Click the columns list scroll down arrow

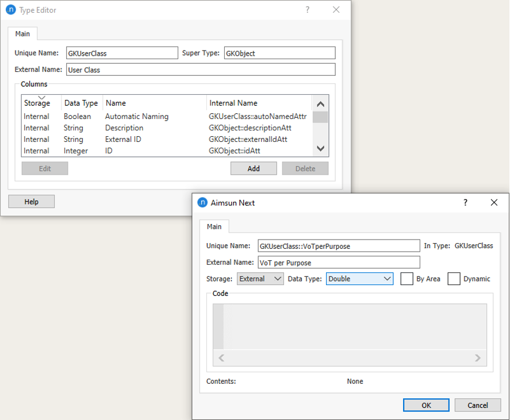(320, 149)
